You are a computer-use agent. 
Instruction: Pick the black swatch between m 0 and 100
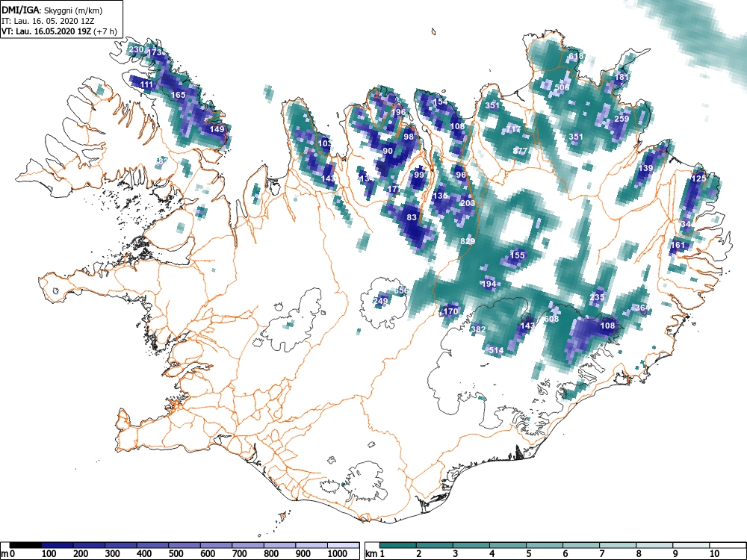coord(25,545)
